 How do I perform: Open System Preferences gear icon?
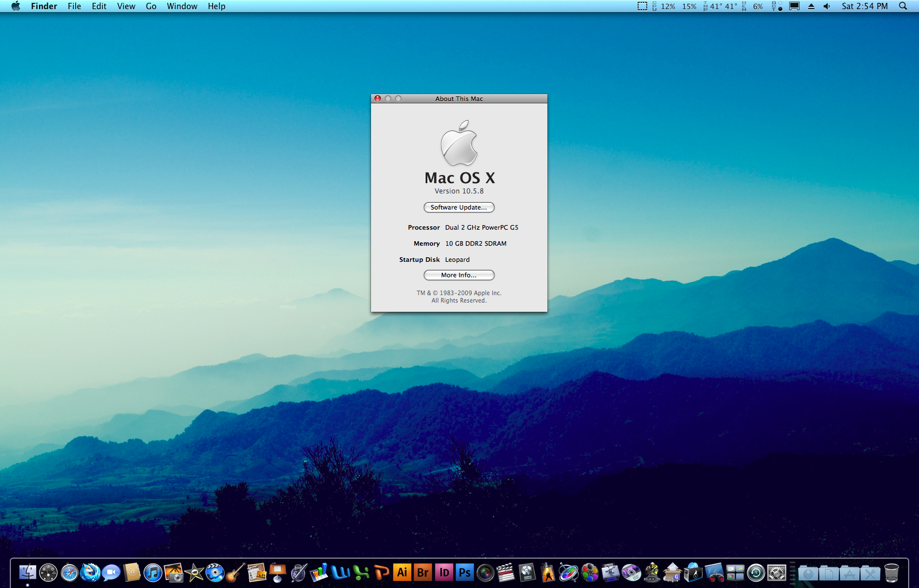tap(777, 572)
